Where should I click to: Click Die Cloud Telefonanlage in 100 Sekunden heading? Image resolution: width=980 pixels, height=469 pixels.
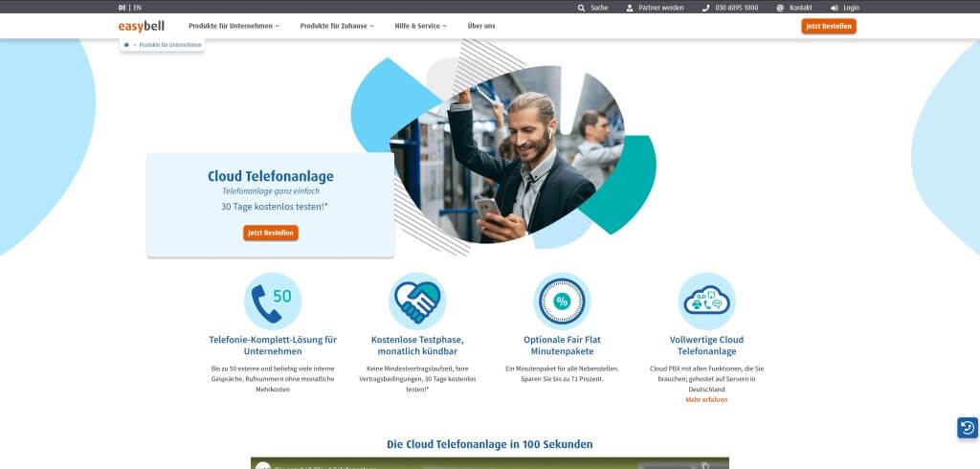point(489,445)
